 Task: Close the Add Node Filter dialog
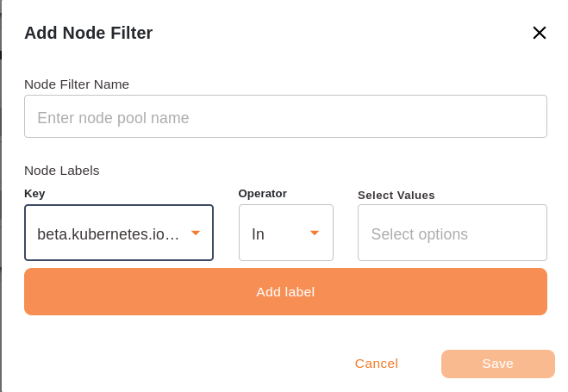coord(540,33)
